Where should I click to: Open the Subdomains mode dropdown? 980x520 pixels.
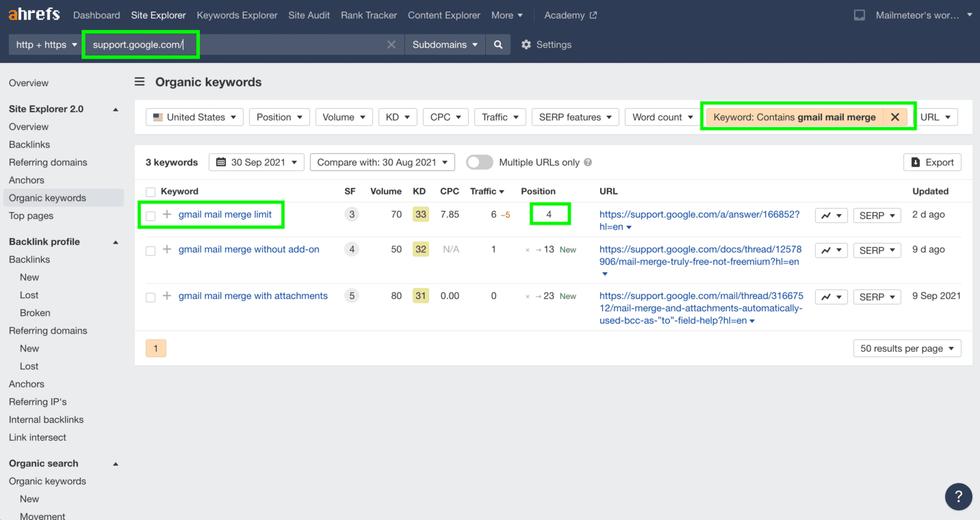(x=445, y=44)
